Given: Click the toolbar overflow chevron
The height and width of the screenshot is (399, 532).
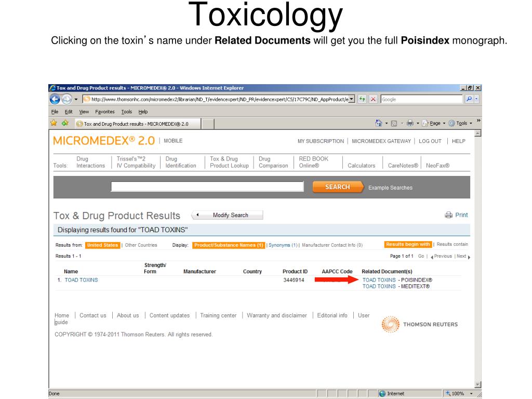Looking at the screenshot, I should tap(478, 121).
